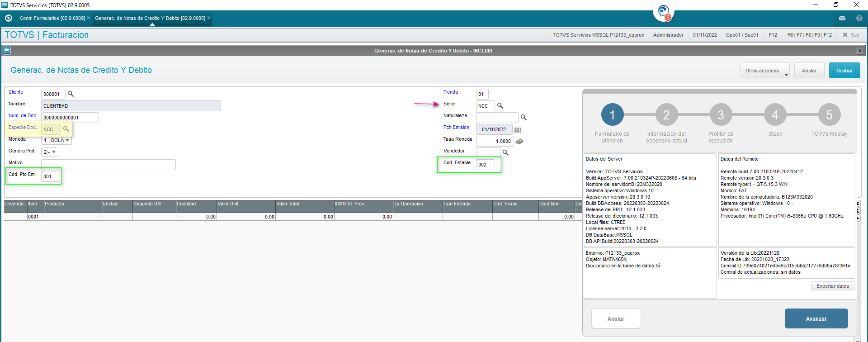Focus the Num. de Doc. field
868x342 pixels.
point(70,118)
